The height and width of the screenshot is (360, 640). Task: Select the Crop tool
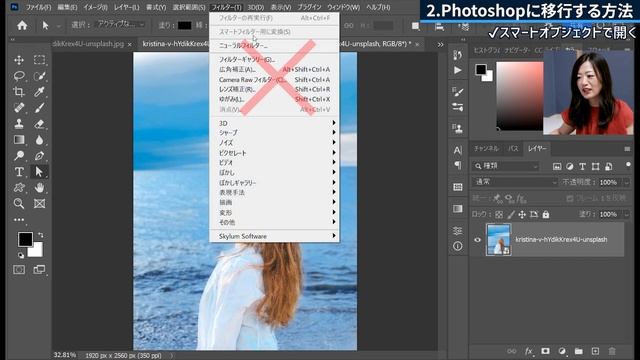click(x=19, y=92)
